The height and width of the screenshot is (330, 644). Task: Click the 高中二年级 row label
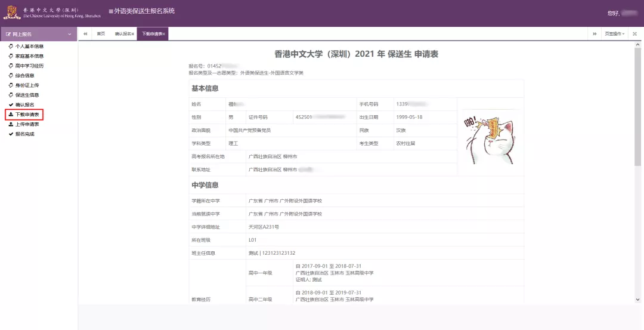pos(261,300)
